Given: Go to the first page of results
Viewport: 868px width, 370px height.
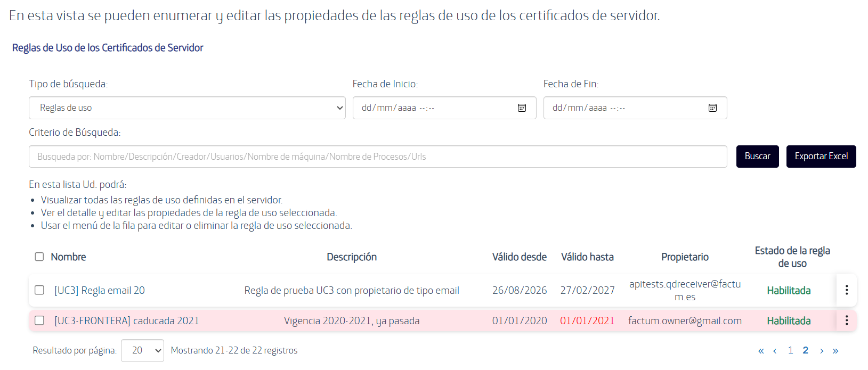Looking at the screenshot, I should pos(761,350).
